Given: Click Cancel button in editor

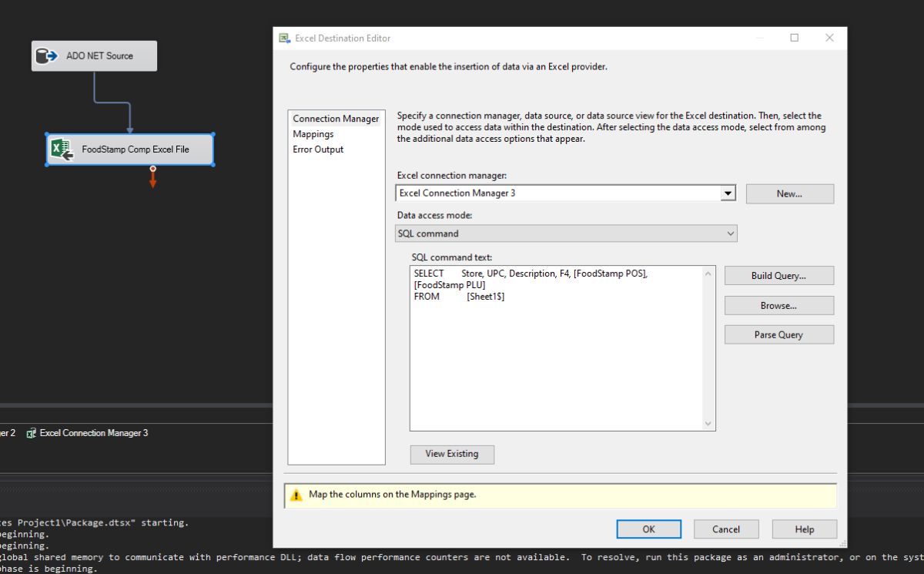Looking at the screenshot, I should pyautogui.click(x=726, y=529).
